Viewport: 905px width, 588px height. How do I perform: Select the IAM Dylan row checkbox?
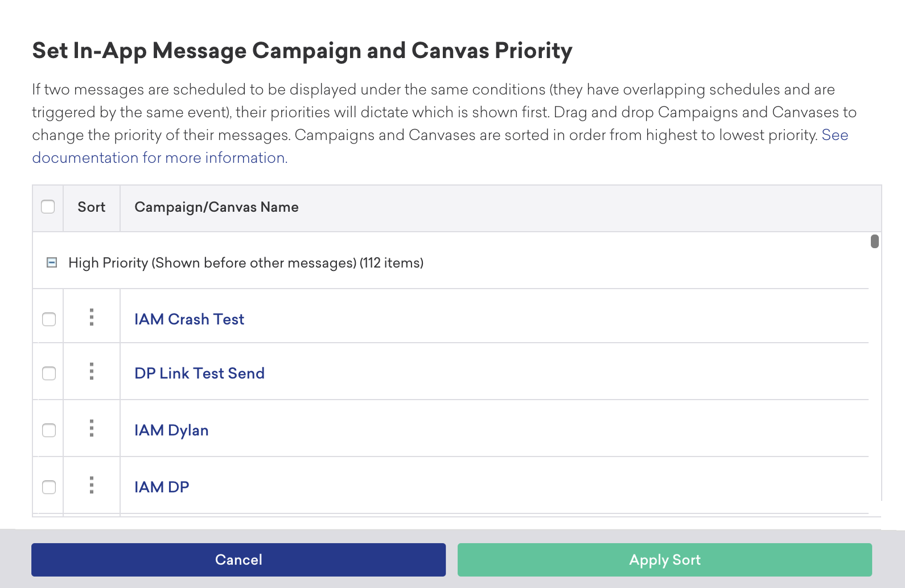point(49,430)
